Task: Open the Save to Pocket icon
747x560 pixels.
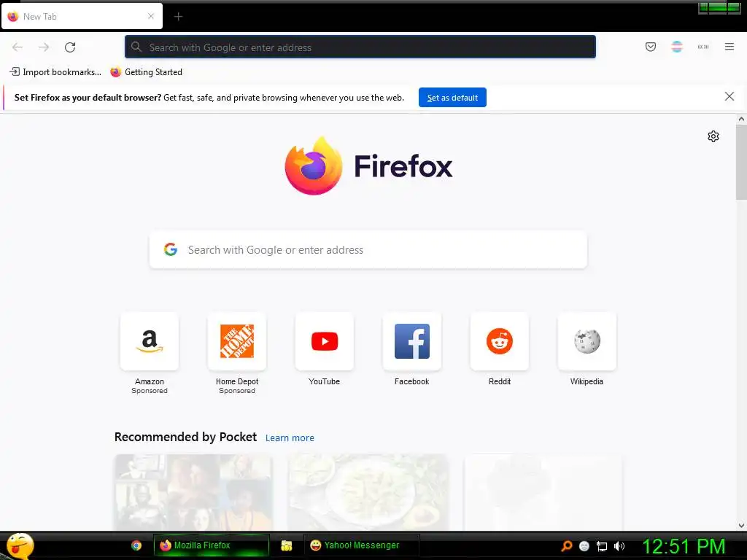Action: point(650,47)
